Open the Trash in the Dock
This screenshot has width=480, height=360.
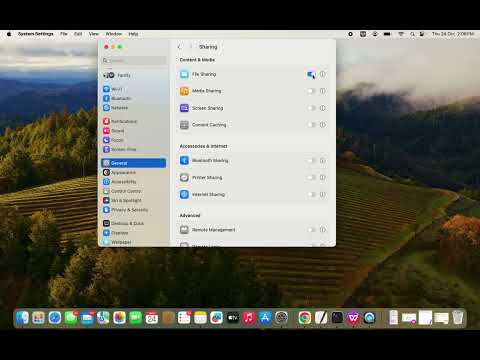(458, 318)
